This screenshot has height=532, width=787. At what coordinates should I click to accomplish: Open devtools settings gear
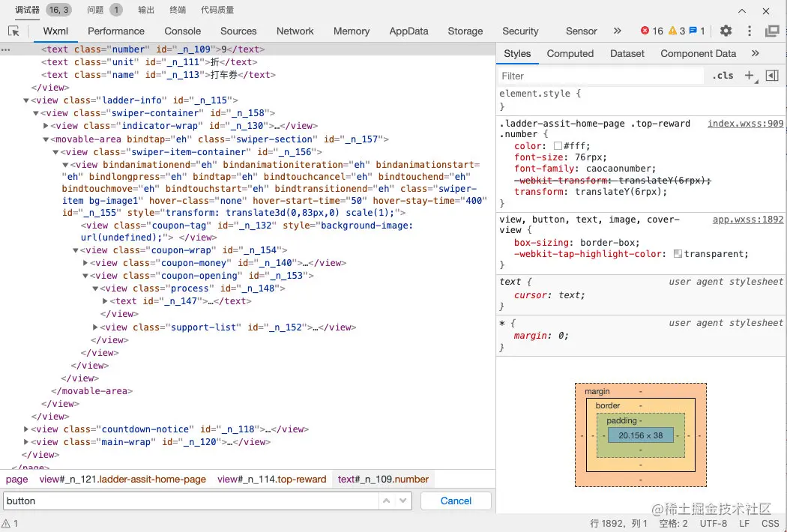(726, 31)
